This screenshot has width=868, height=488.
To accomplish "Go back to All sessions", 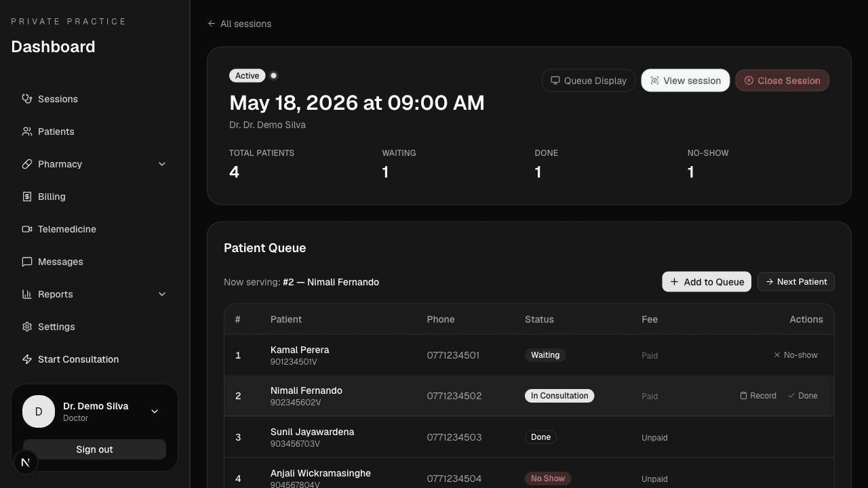I will [x=239, y=24].
